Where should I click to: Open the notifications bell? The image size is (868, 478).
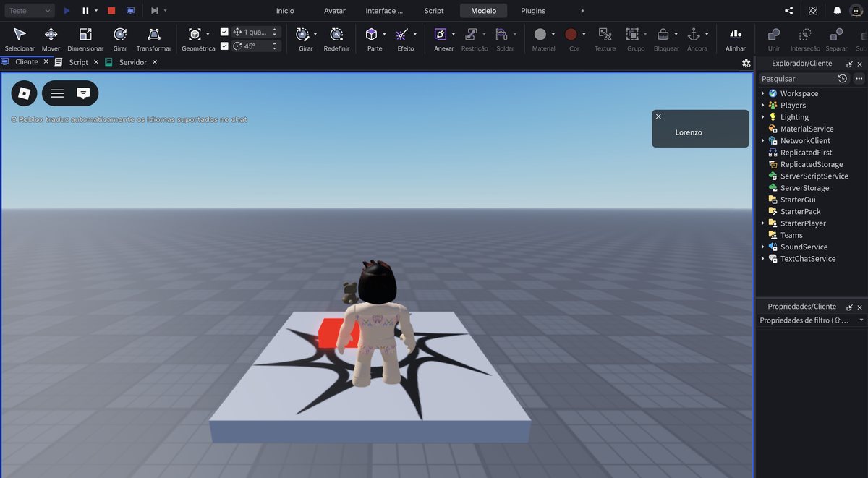[x=837, y=11]
